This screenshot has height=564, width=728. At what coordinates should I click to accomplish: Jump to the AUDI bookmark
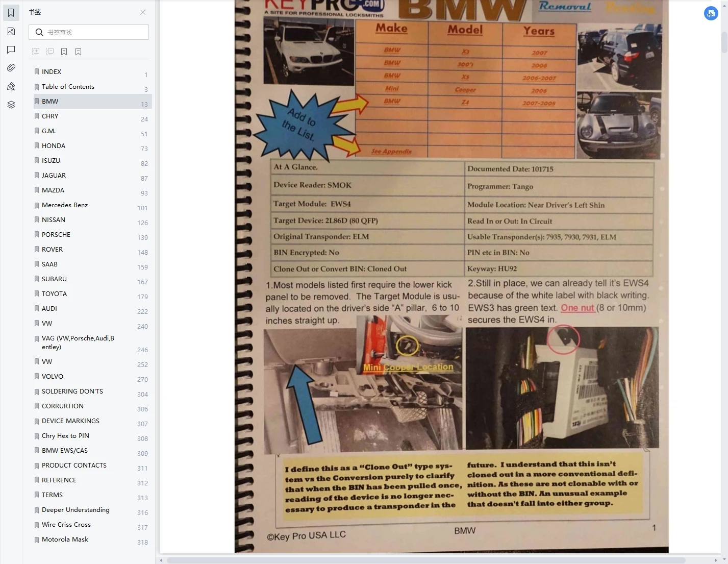click(92, 309)
